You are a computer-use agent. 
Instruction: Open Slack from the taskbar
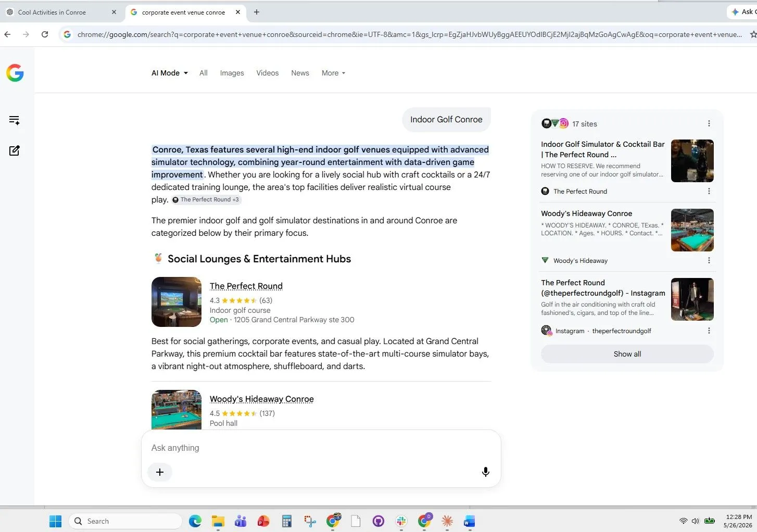(x=401, y=521)
